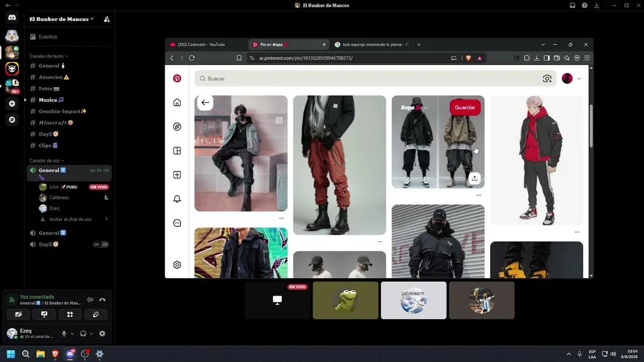Viewport: 644px width, 362px height.
Task: Join the General 2 voice channel
Action: [69, 233]
